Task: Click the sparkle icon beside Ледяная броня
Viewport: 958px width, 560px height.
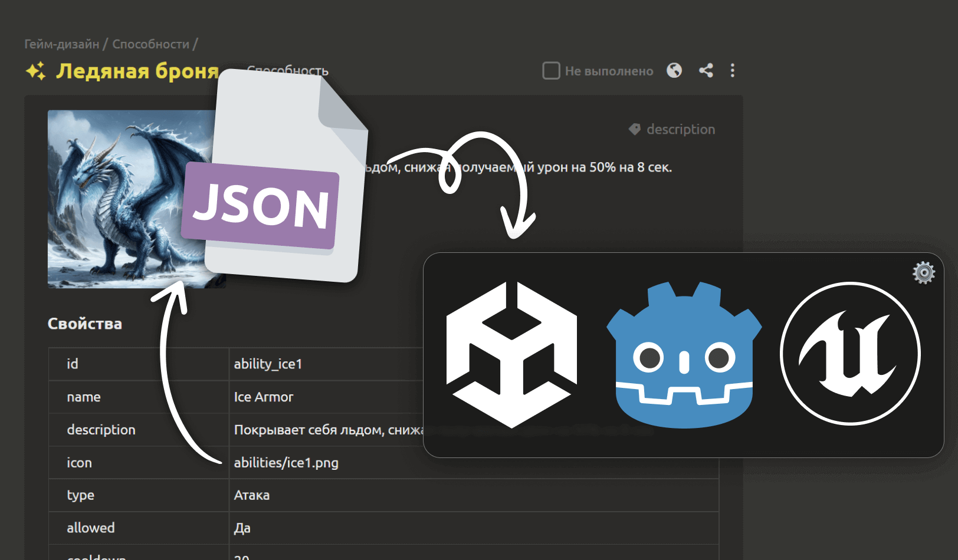Action: pyautogui.click(x=35, y=71)
